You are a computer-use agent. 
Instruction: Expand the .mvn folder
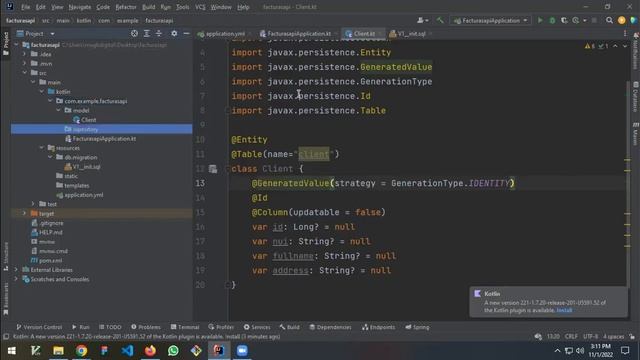tap(24, 64)
